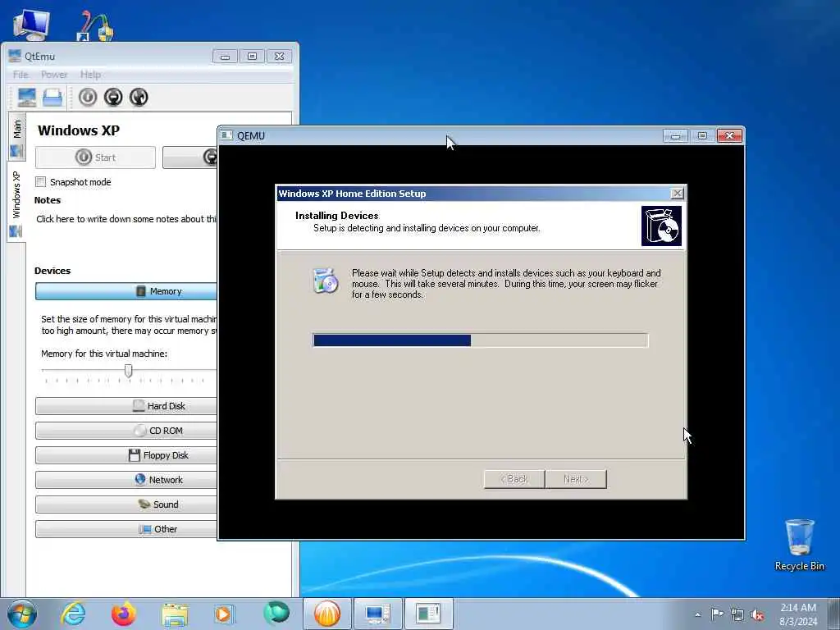Switch to the Main vertical tab
Screen dimensions: 840x630
tap(17, 137)
